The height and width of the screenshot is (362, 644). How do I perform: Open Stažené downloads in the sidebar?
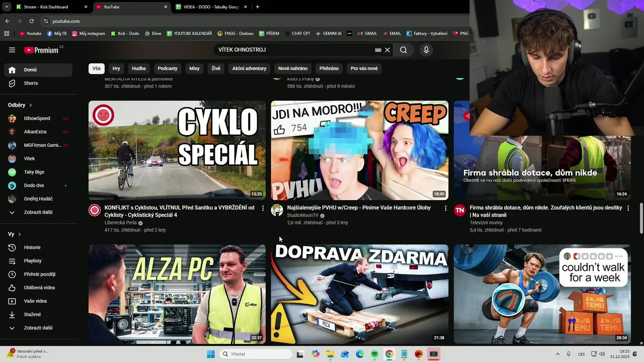click(x=38, y=314)
